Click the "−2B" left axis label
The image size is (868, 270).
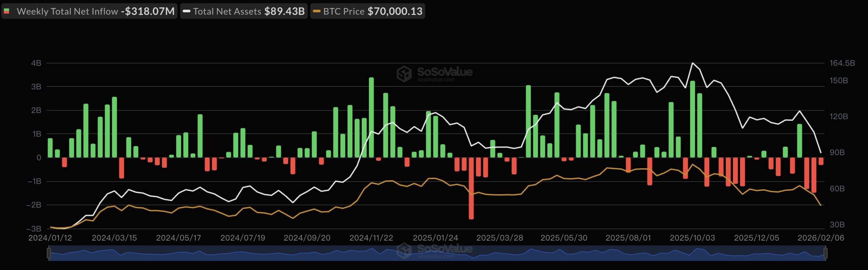click(x=34, y=205)
